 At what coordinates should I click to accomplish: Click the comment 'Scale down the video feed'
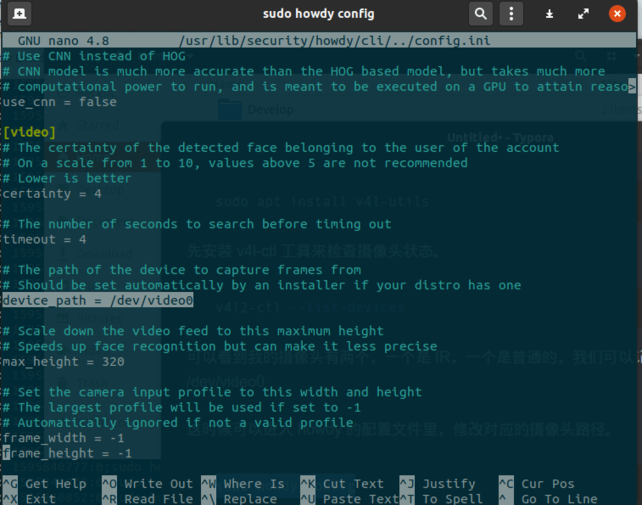[193, 331]
